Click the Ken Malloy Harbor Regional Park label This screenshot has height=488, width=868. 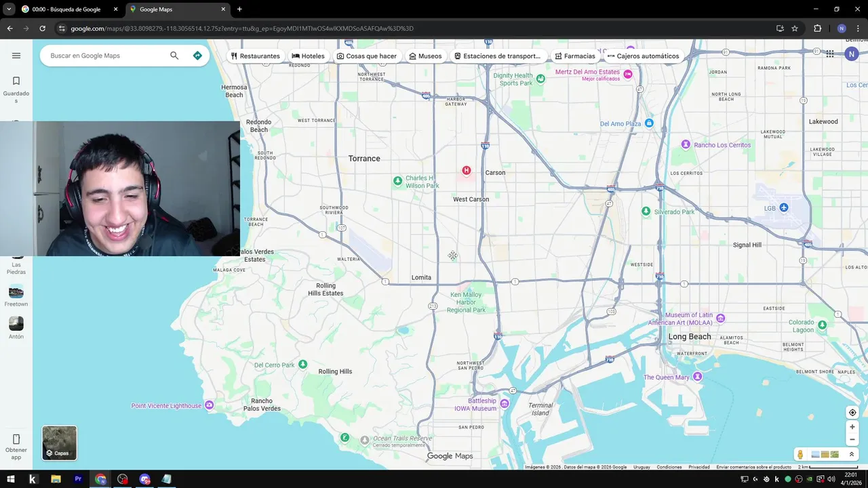point(466,302)
